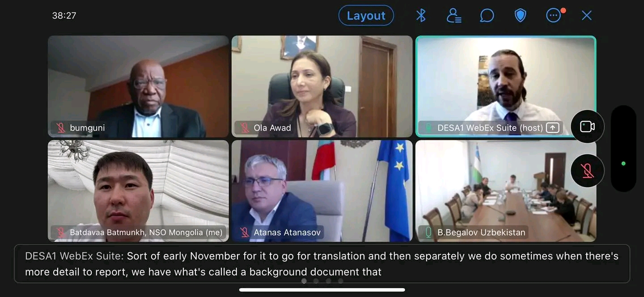Open the chat bubble icon
644x297 pixels.
pyautogui.click(x=487, y=16)
